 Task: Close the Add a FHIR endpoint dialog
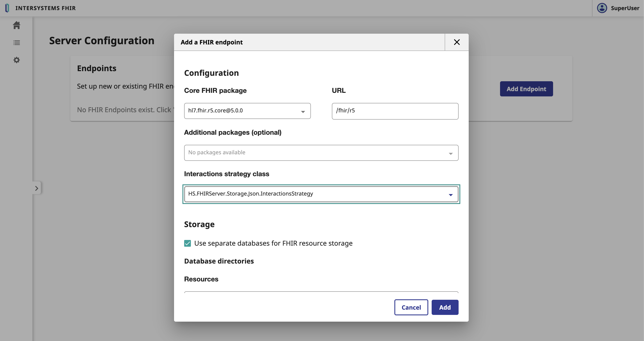pyautogui.click(x=457, y=42)
